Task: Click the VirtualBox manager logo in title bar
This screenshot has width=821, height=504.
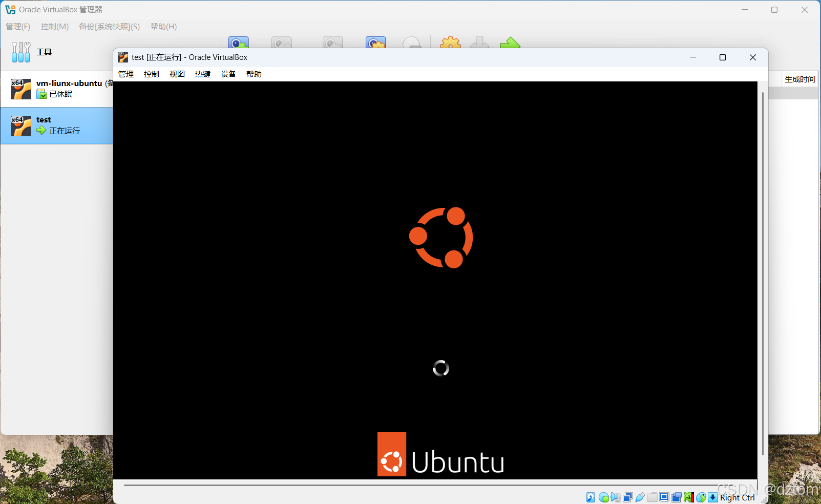Action: click(x=10, y=9)
